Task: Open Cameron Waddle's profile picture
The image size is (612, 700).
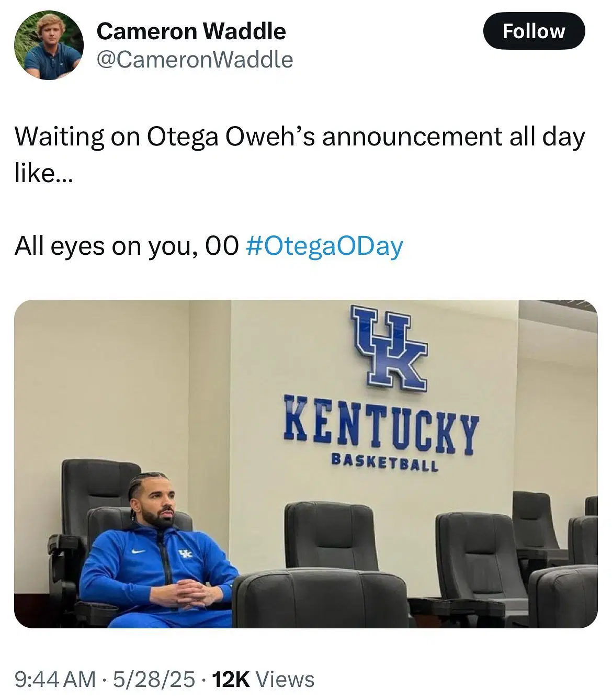Action: [49, 46]
